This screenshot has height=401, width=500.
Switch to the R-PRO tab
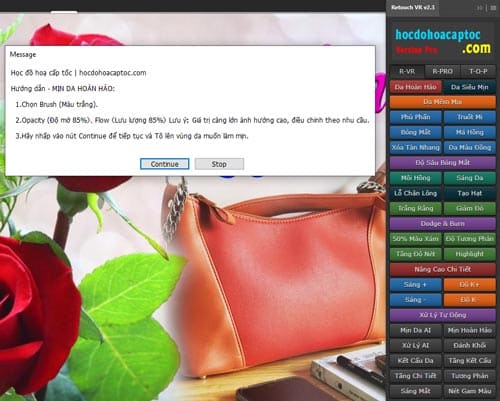pyautogui.click(x=442, y=71)
